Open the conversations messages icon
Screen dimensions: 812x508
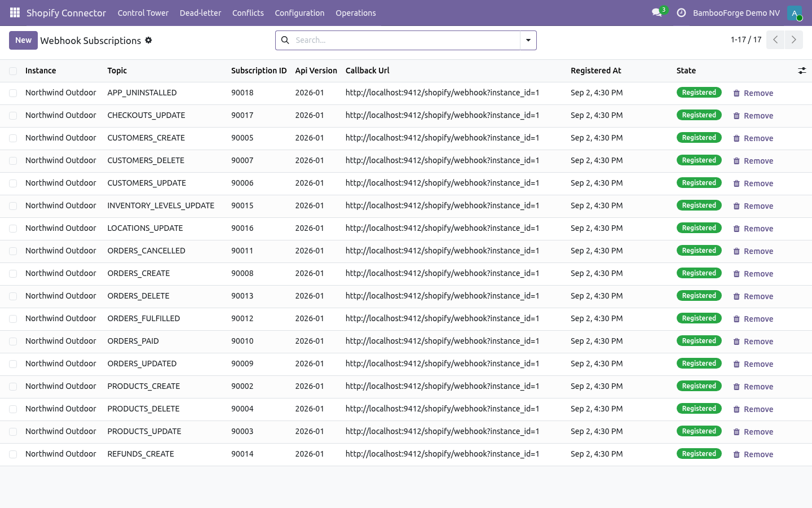point(657,12)
